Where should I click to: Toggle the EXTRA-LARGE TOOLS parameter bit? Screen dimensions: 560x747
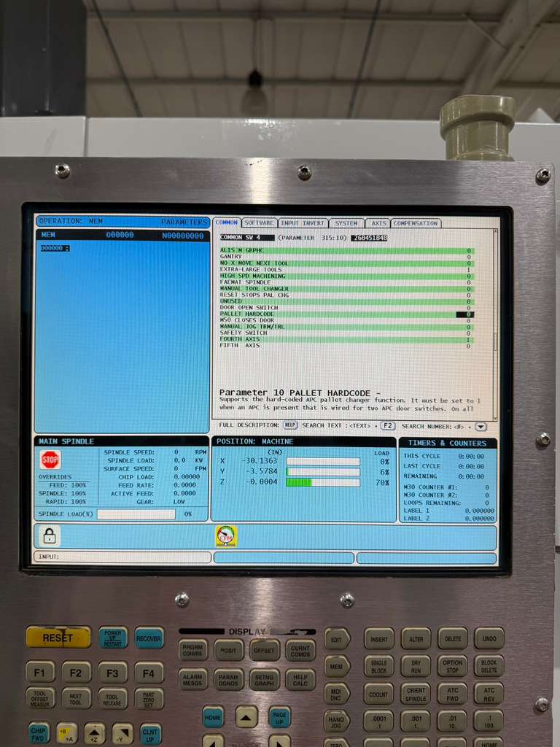click(468, 270)
